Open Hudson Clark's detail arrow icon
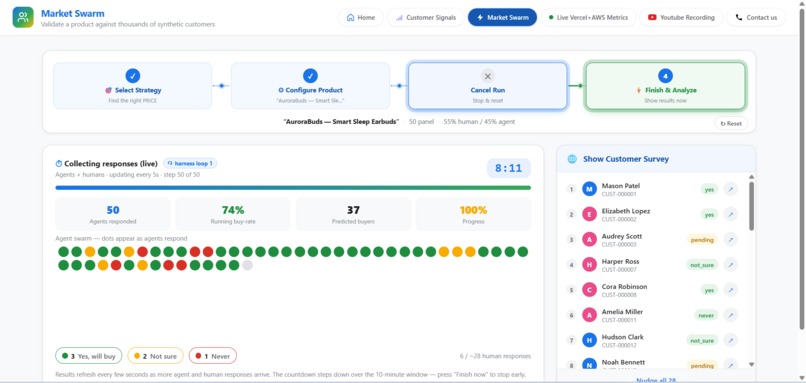The height and width of the screenshot is (383, 806). 730,340
